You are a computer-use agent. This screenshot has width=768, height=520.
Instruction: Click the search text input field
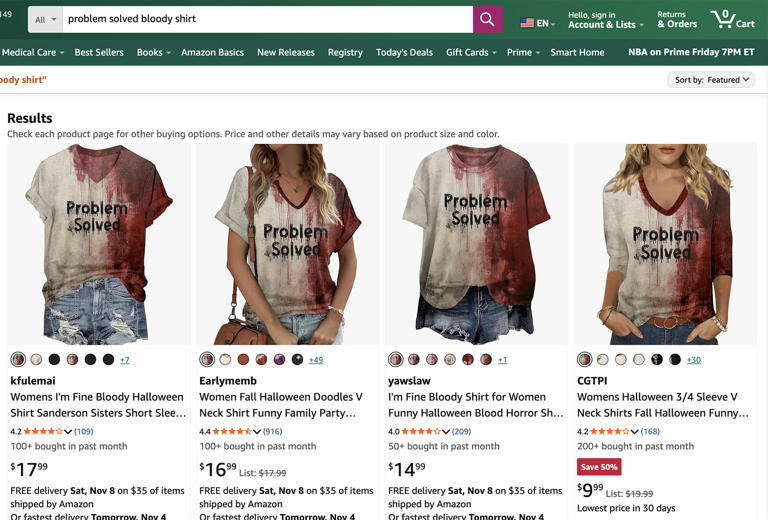coord(267,20)
